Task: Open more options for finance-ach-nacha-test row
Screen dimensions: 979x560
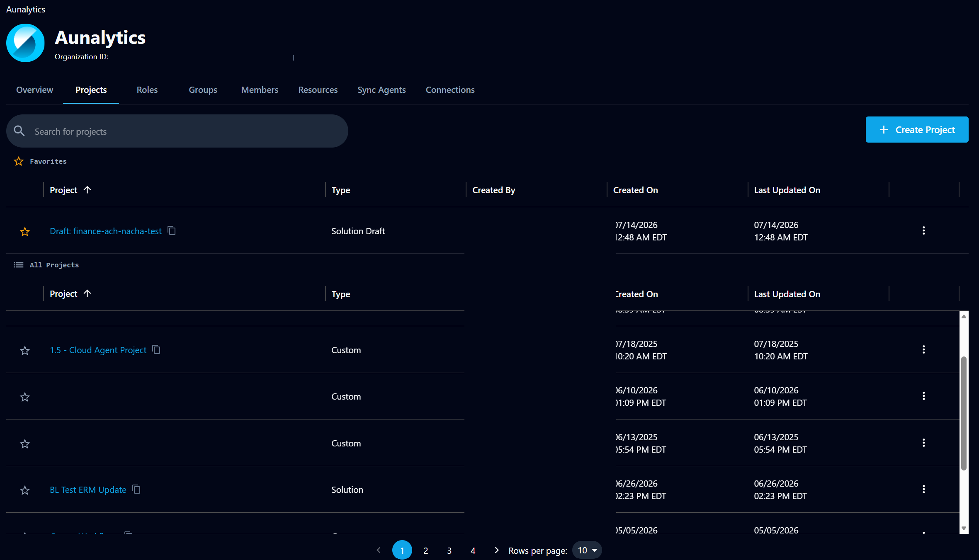Action: [x=923, y=230]
